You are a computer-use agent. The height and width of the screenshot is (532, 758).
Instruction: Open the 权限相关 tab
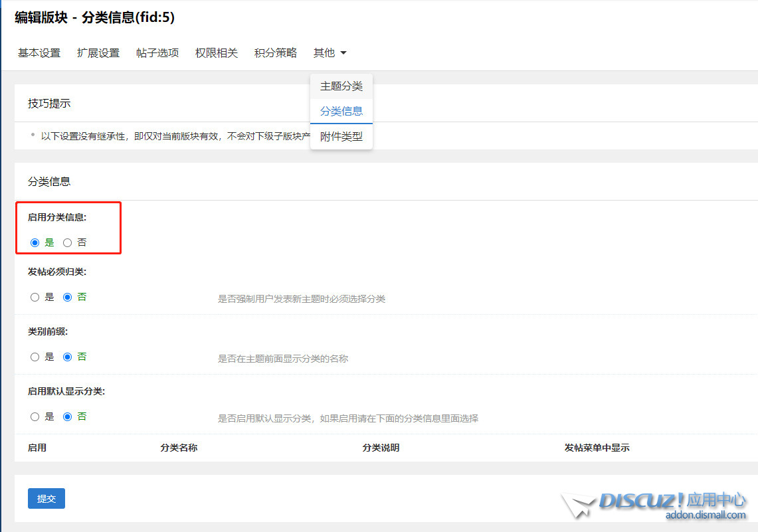[x=216, y=52]
